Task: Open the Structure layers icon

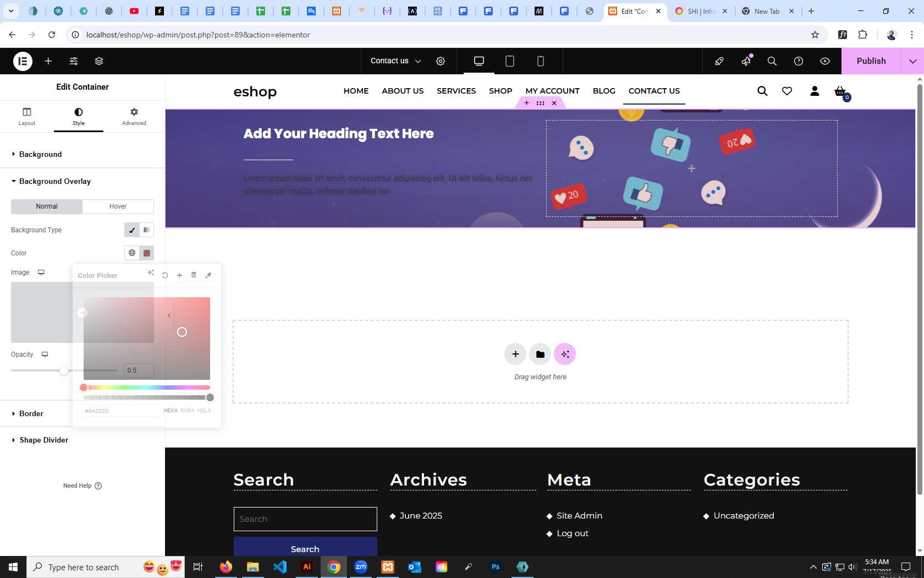Action: click(99, 61)
